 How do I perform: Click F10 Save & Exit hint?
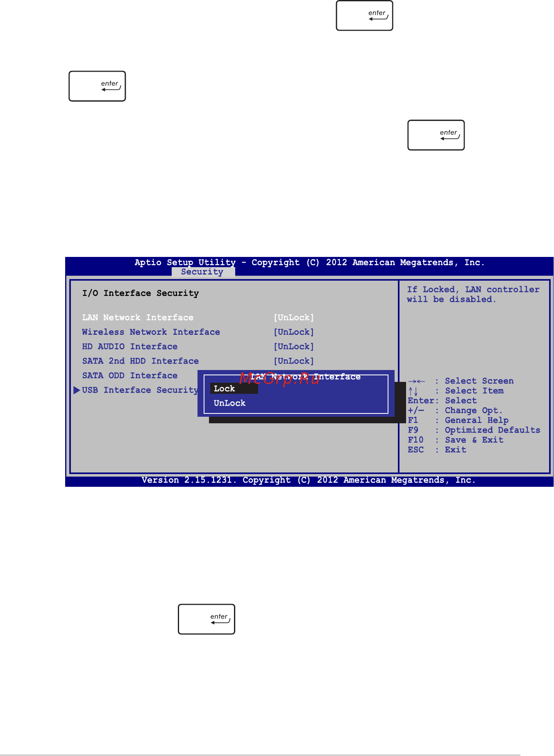pyautogui.click(x=456, y=440)
